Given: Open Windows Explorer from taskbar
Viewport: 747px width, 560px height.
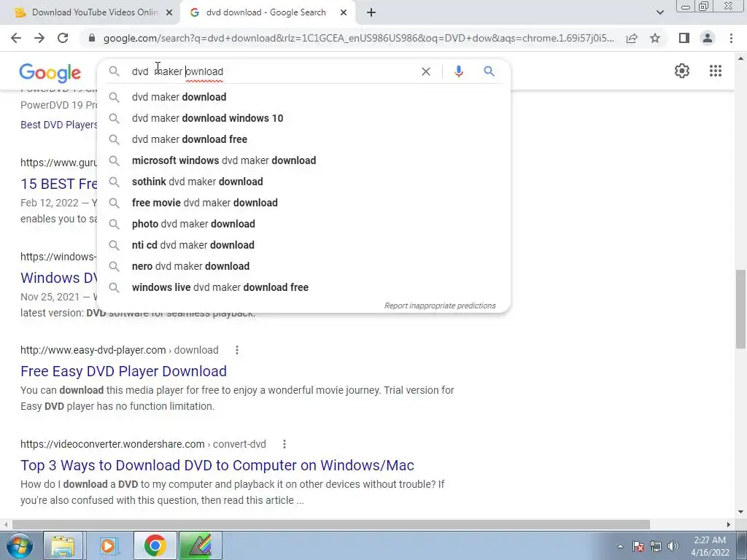Looking at the screenshot, I should [63, 545].
